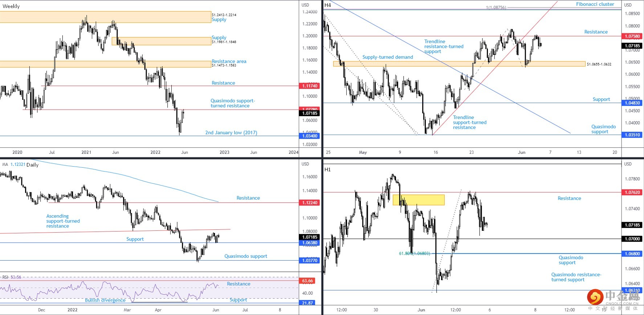The height and width of the screenshot is (315, 644).
Task: Click the 1.03510 Quasimodo support price tag
Action: point(632,135)
